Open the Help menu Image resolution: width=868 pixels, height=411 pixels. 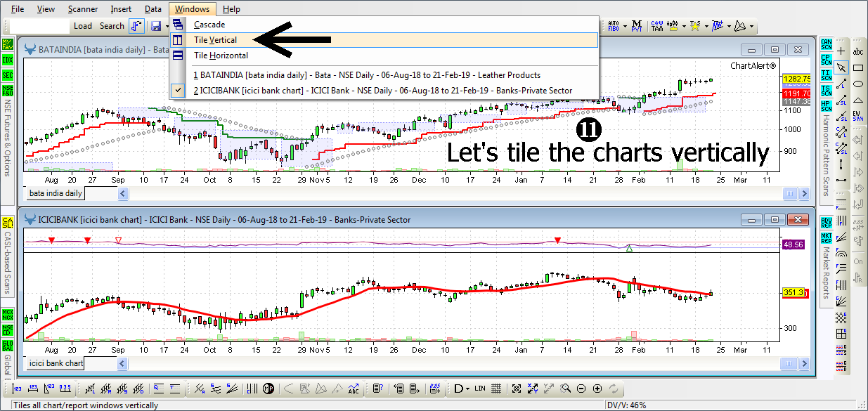[231, 9]
